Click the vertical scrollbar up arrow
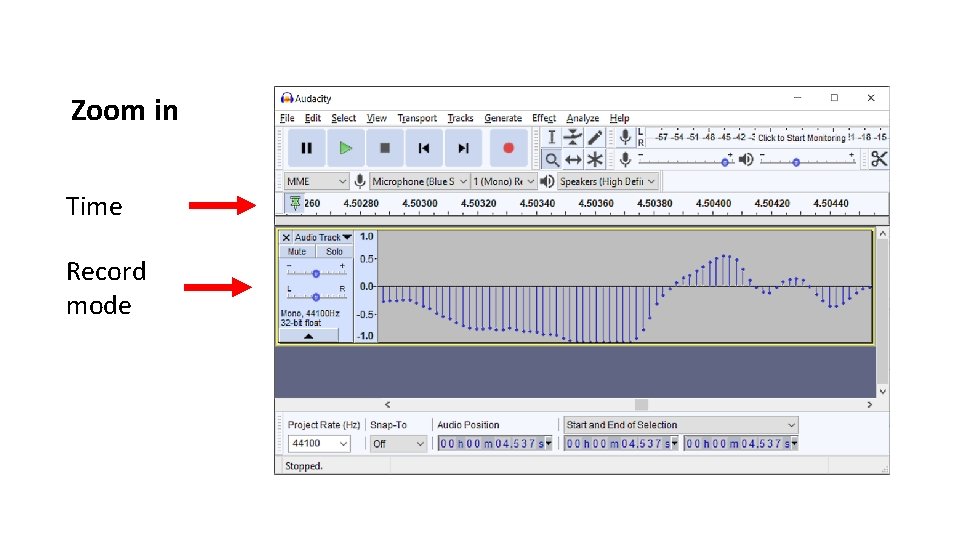 [x=882, y=234]
